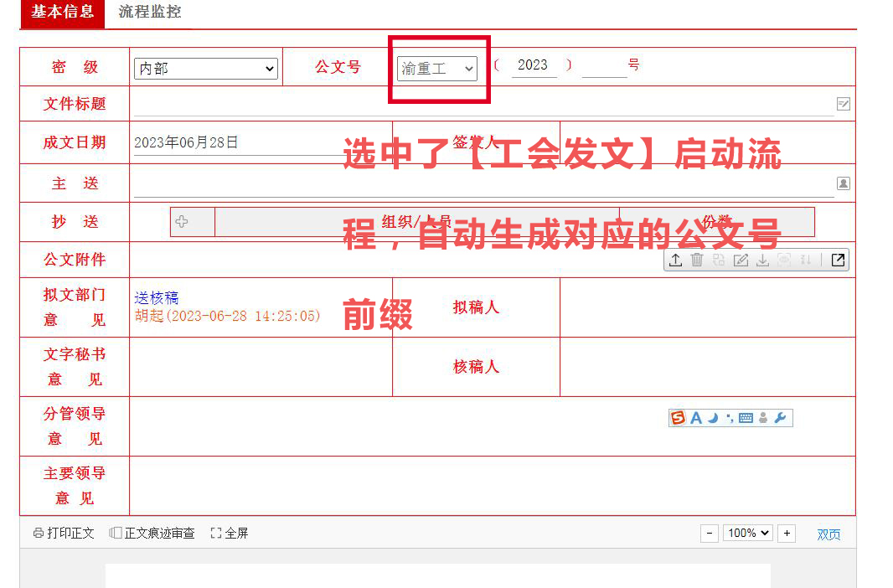Delete attachment using the trash icon

pos(697,260)
